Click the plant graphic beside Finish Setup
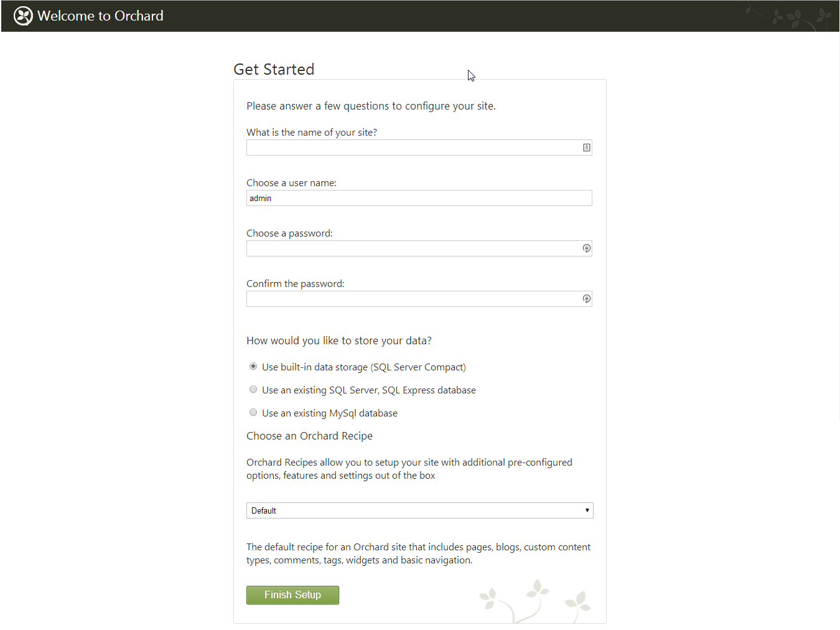The width and height of the screenshot is (840, 630). point(535,600)
